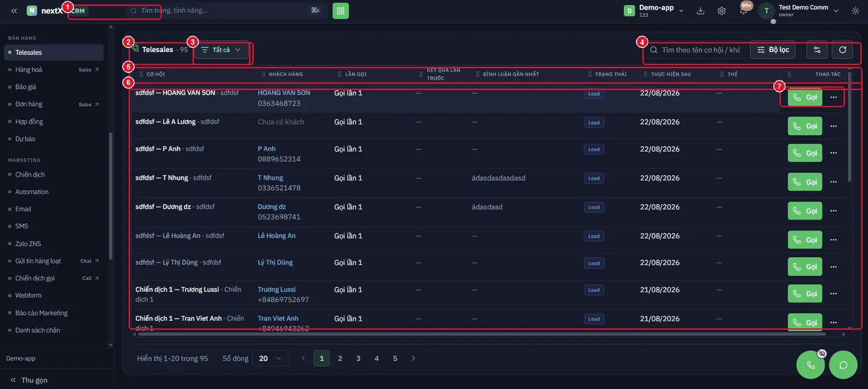This screenshot has height=389, width=868.
Task: Focus the opportunity search field above the table
Action: coord(695,50)
